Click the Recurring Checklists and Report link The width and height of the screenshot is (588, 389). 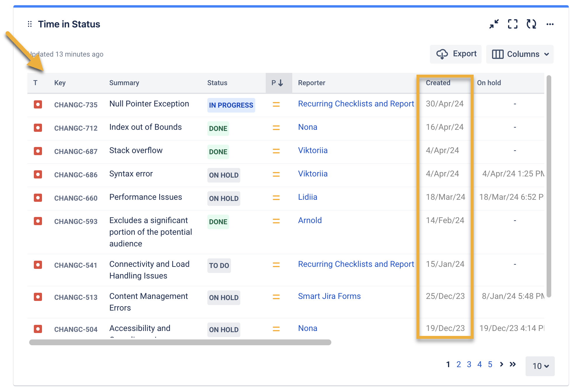(356, 104)
